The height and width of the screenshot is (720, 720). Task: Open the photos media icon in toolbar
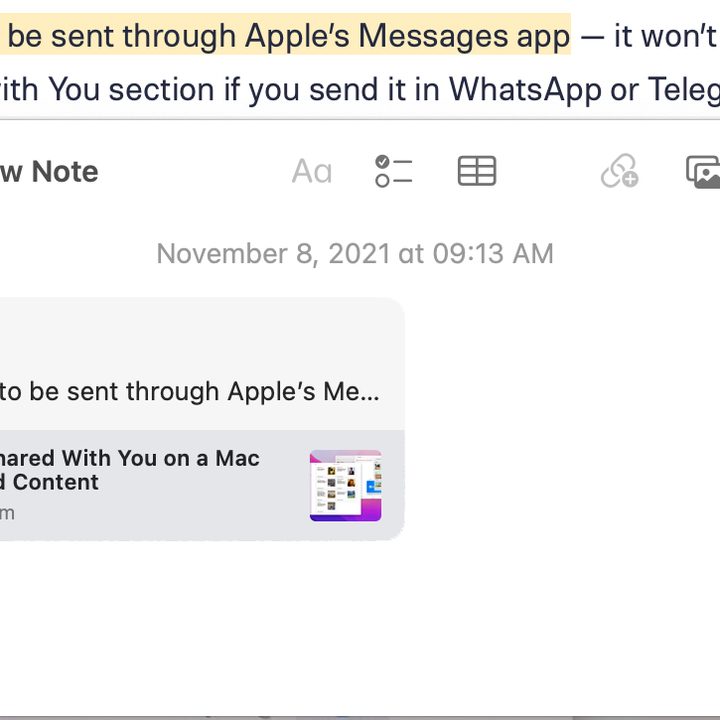pos(703,172)
